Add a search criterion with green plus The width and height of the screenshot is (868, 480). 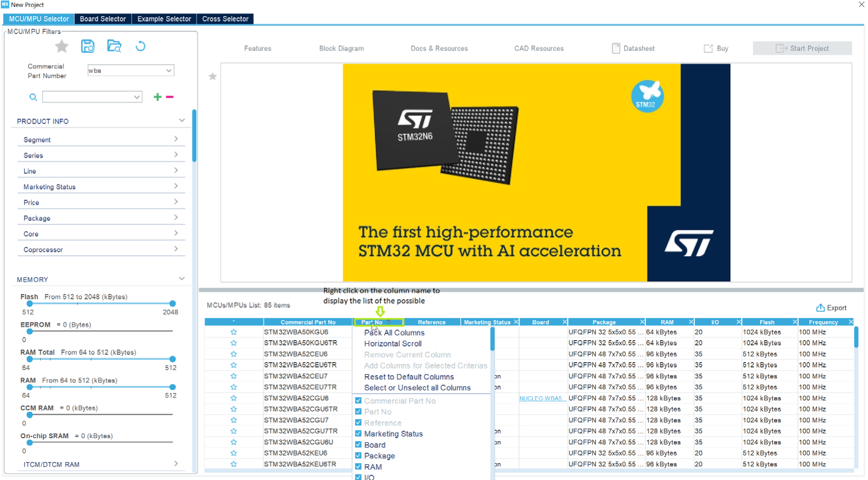click(157, 97)
